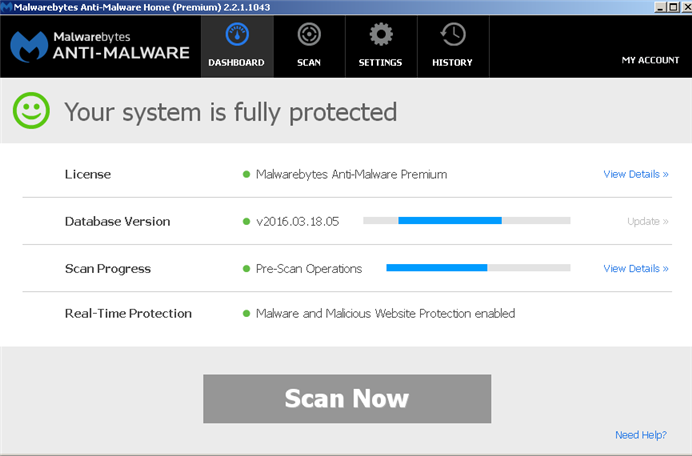
Task: Click the Update database link
Action: (x=647, y=221)
